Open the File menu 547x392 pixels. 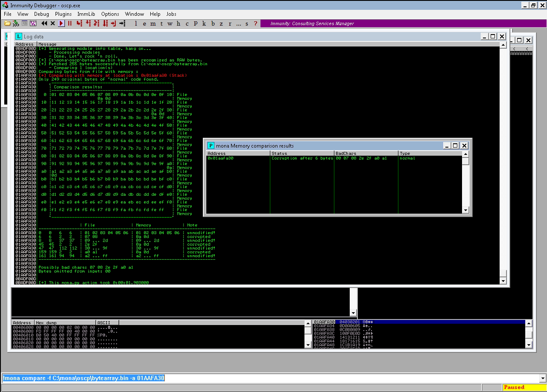coord(8,14)
